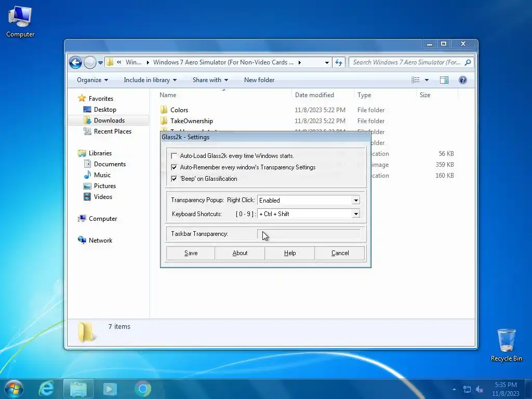This screenshot has width=532, height=399.
Task: Open the Windows Start orb
Action: [14, 389]
